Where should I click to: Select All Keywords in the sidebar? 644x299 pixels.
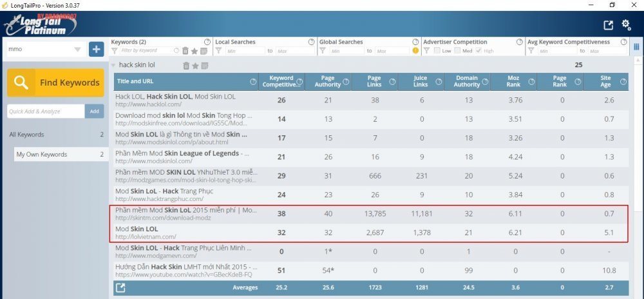point(55,135)
